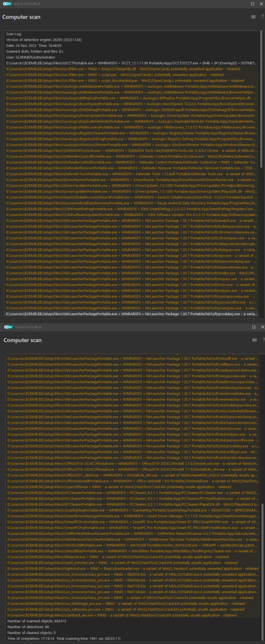Close the window containing the Scan Log header
265x644 pixels.
(261, 4)
